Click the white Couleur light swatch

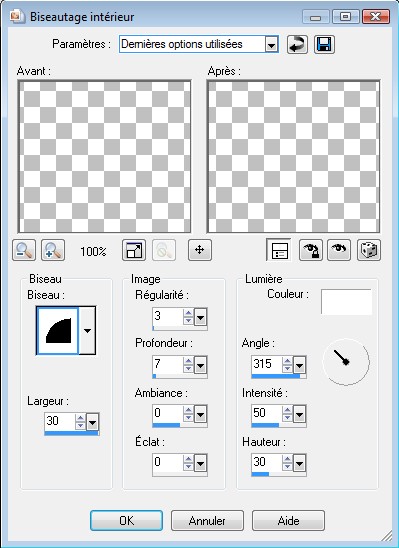346,302
